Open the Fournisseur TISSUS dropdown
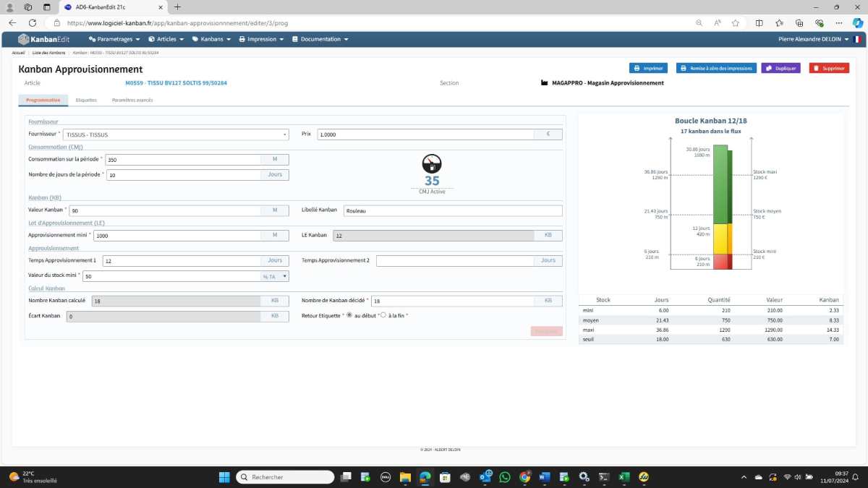The image size is (868, 488). coord(176,134)
